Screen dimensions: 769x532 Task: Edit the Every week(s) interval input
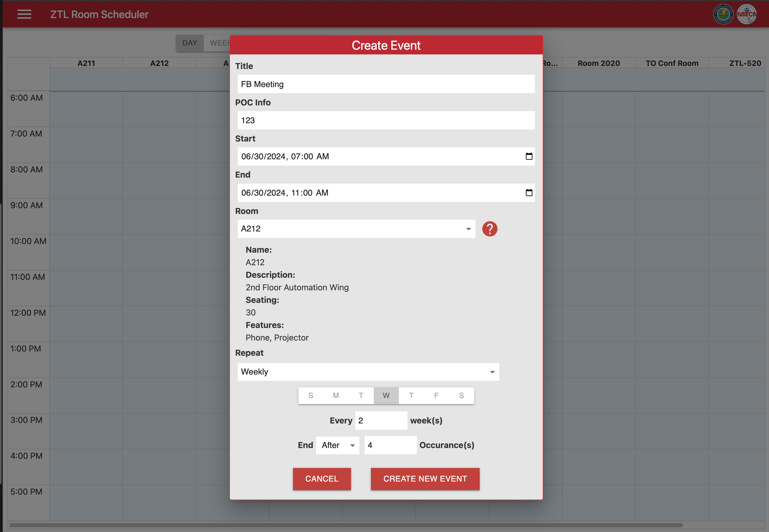click(x=381, y=420)
